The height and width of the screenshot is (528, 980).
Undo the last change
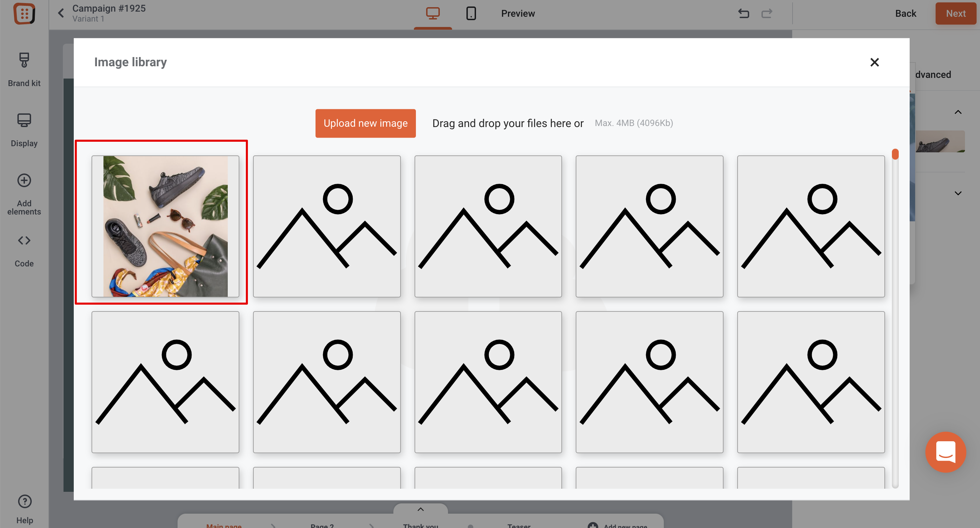[743, 14]
